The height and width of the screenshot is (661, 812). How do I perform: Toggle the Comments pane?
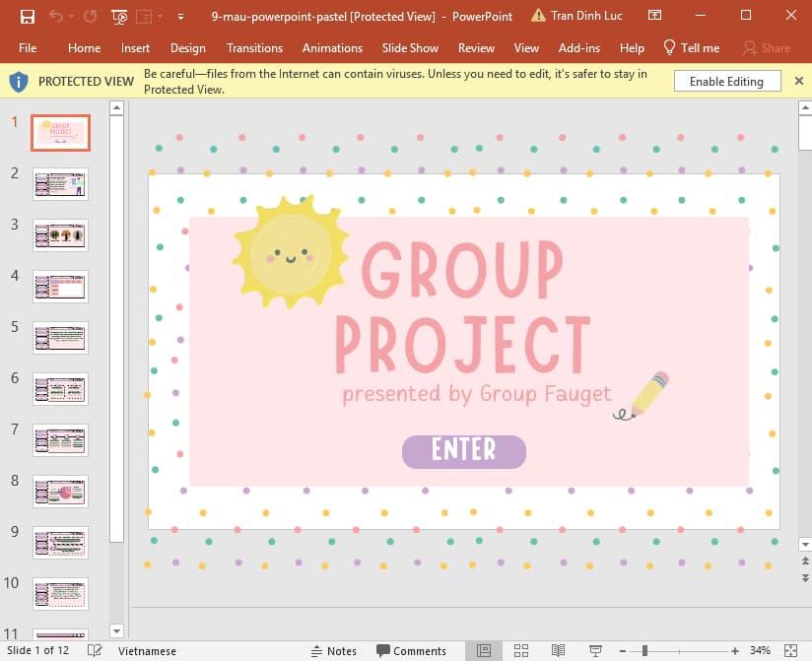pos(411,650)
